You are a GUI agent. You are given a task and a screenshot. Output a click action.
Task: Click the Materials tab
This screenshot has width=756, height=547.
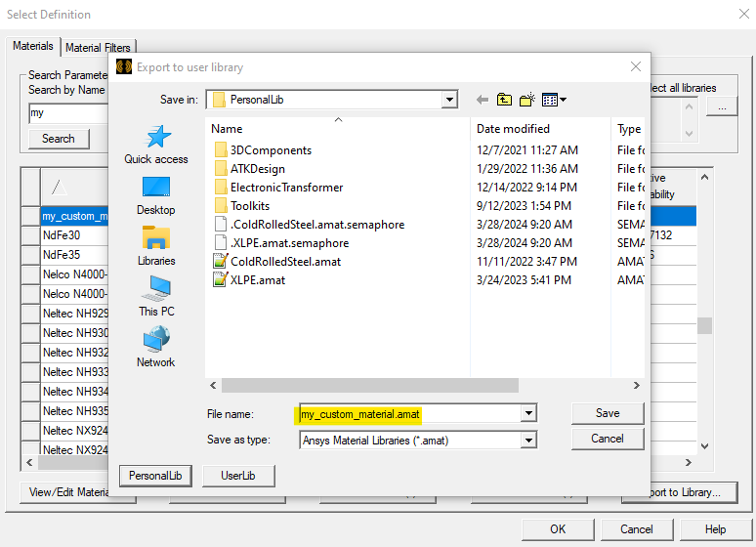(33, 47)
